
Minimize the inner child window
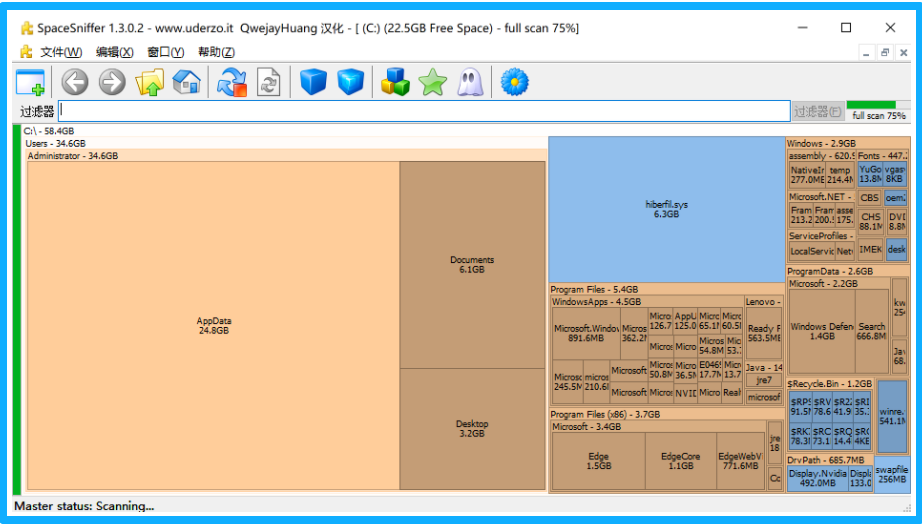(866, 53)
